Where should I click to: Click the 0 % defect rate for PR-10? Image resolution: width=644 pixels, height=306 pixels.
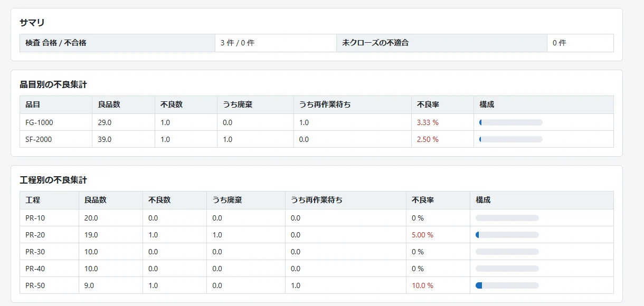418,218
